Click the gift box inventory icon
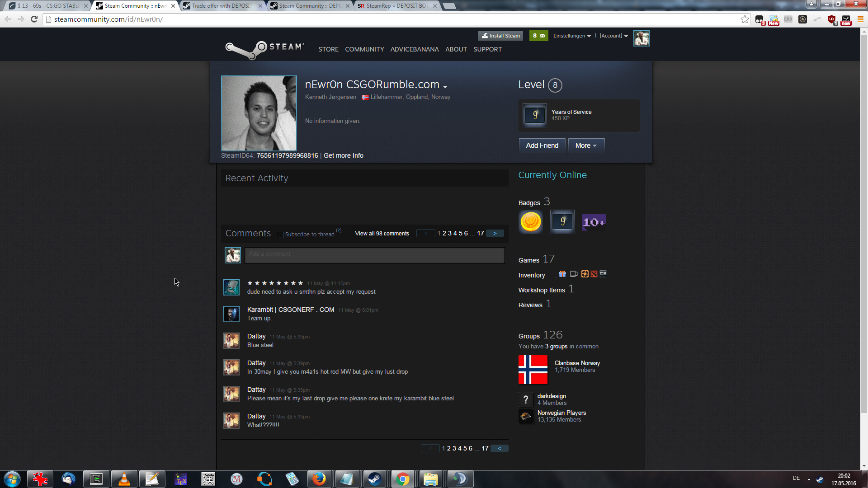 point(562,274)
